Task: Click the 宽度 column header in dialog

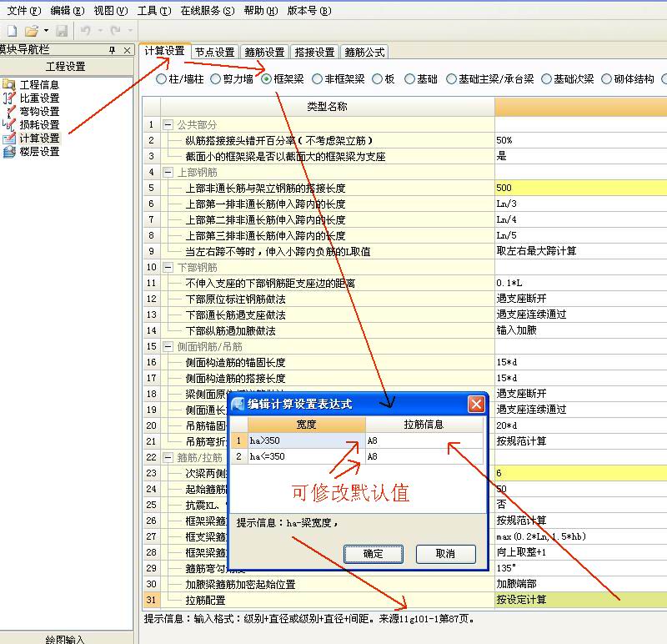Action: [306, 425]
